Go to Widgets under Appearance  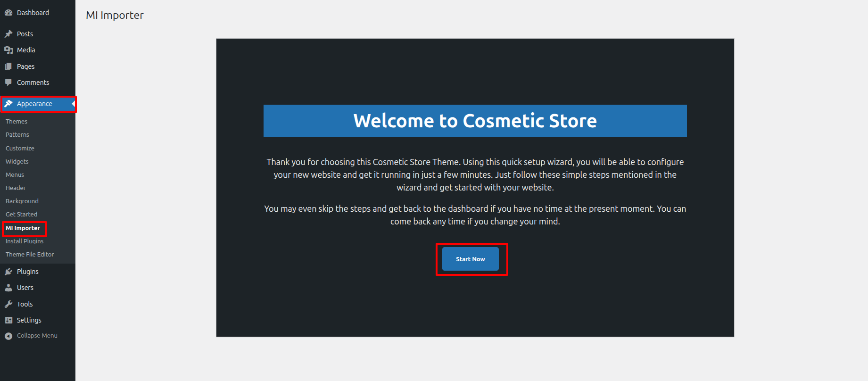coord(17,161)
